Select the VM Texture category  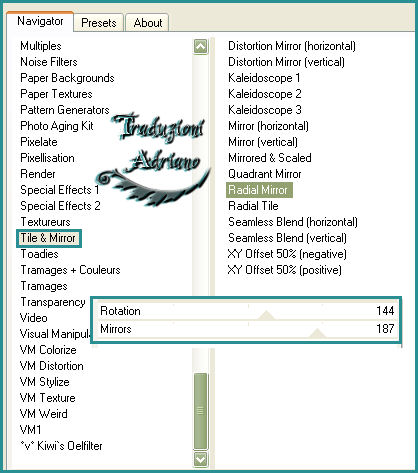(48, 398)
